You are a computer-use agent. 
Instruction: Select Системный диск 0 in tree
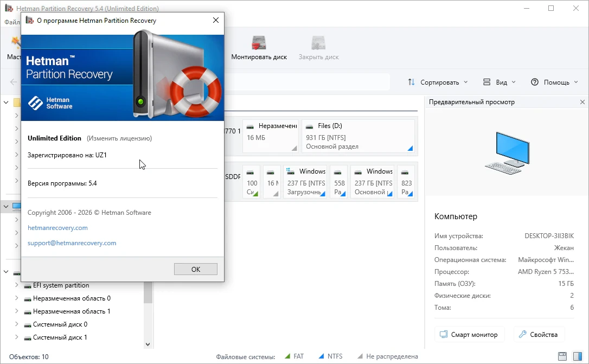click(x=60, y=324)
